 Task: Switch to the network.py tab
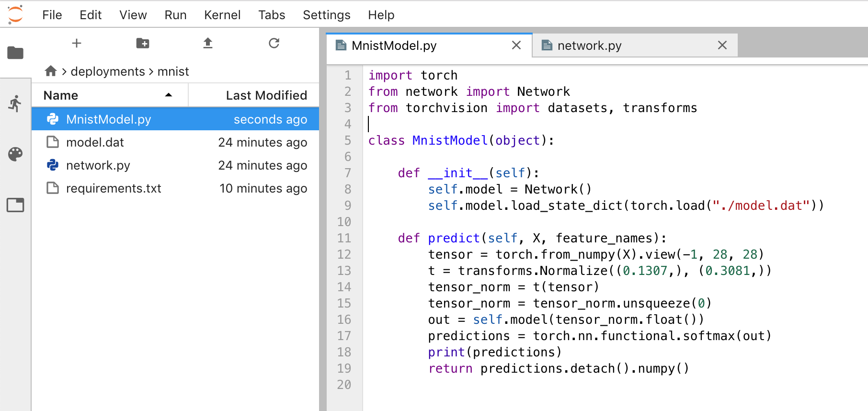pyautogui.click(x=589, y=46)
